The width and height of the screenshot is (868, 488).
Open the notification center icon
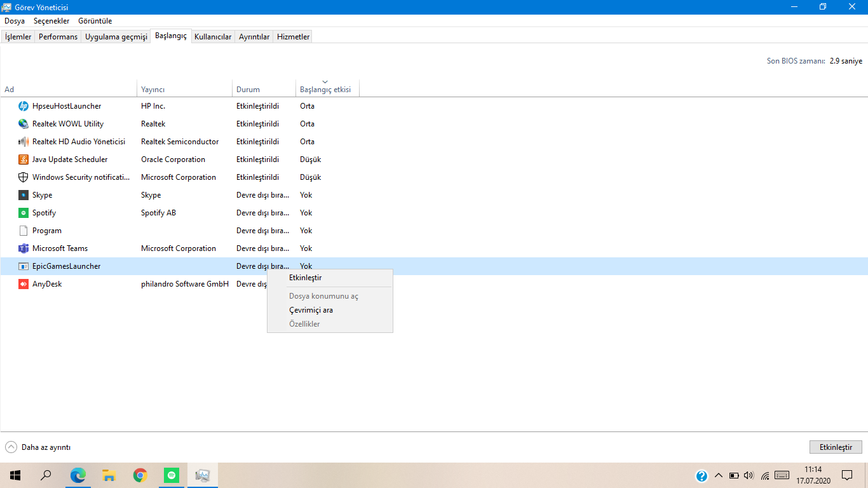click(x=846, y=475)
